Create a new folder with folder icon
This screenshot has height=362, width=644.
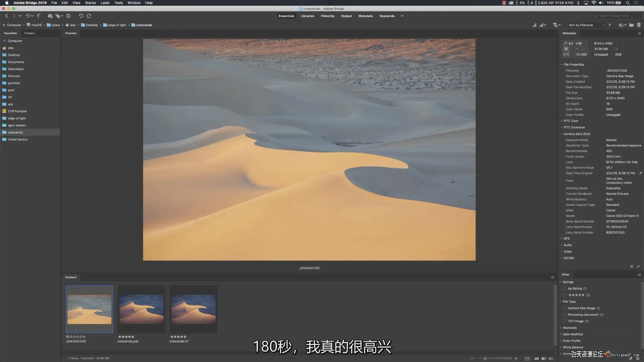(631, 25)
